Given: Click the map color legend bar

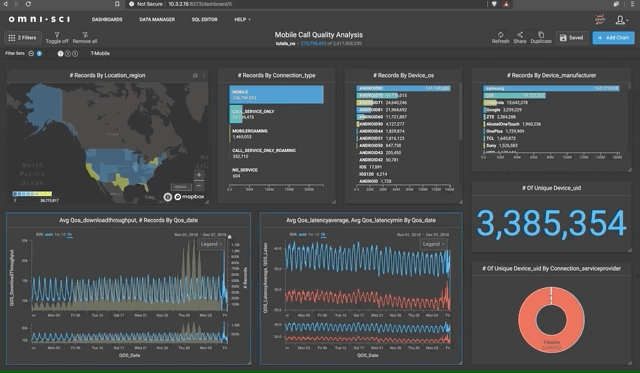Looking at the screenshot, I should [32, 194].
